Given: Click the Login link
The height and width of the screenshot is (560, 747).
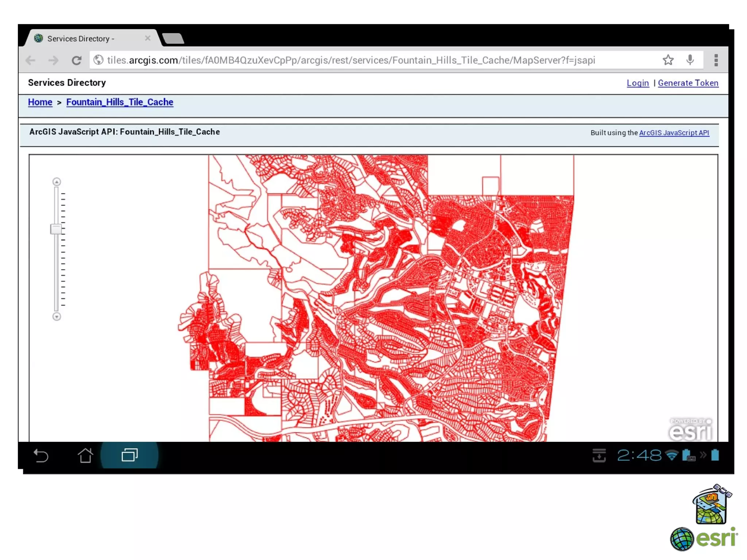Looking at the screenshot, I should point(638,83).
